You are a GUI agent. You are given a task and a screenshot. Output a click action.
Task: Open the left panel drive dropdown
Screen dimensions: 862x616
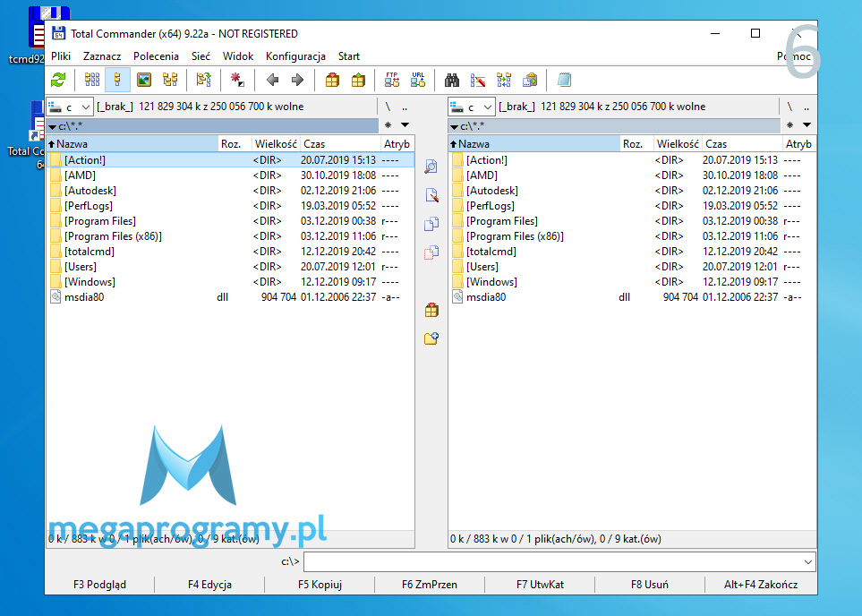coord(69,107)
